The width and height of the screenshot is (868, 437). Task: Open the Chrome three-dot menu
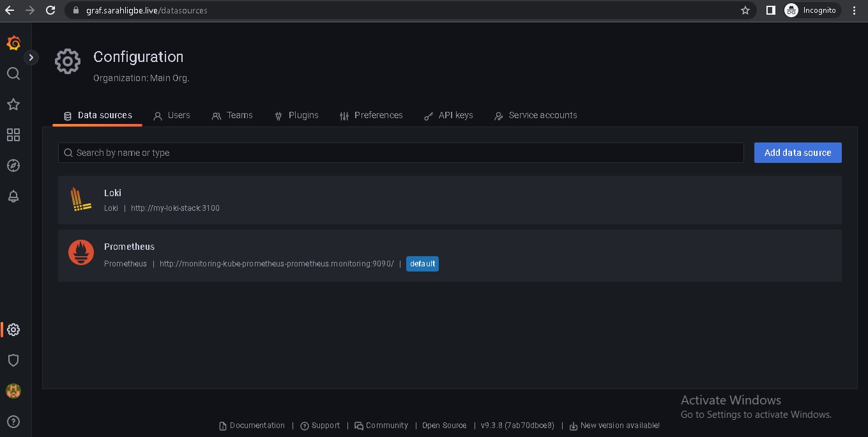pyautogui.click(x=855, y=10)
